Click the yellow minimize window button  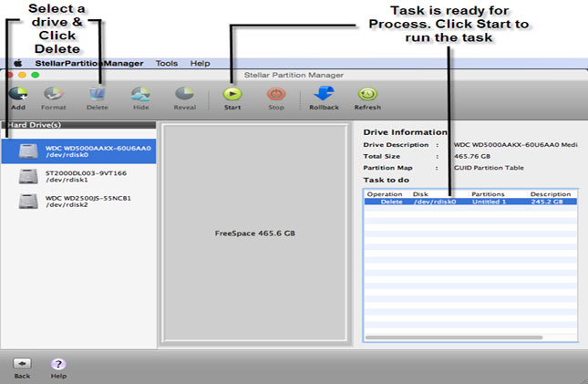(22, 75)
